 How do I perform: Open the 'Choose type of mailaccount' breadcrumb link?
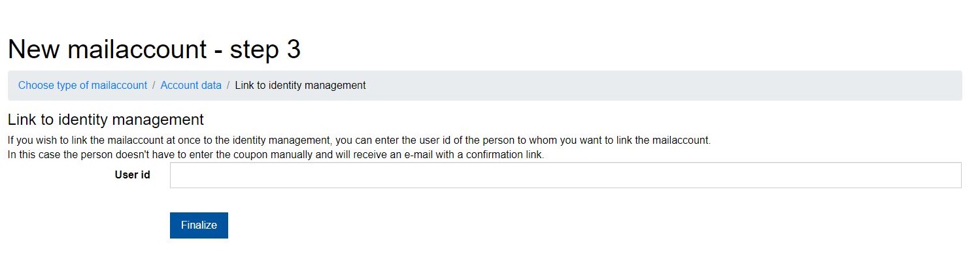[82, 86]
